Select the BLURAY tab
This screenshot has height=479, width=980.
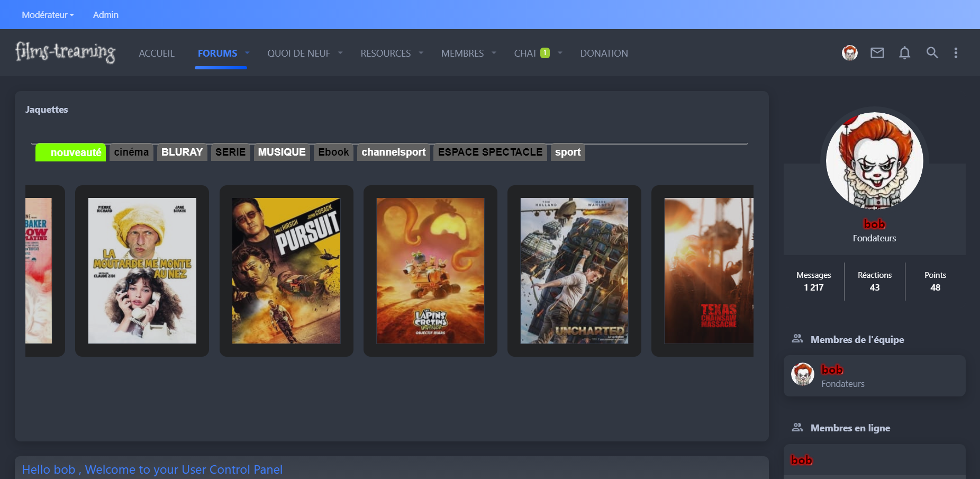coord(182,152)
